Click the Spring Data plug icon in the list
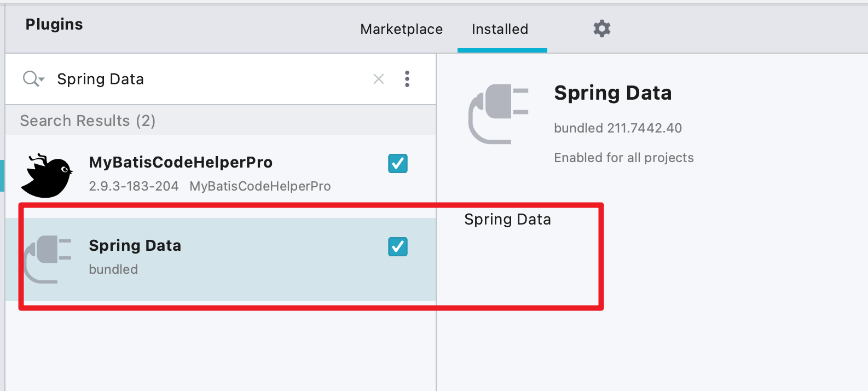 [x=48, y=257]
